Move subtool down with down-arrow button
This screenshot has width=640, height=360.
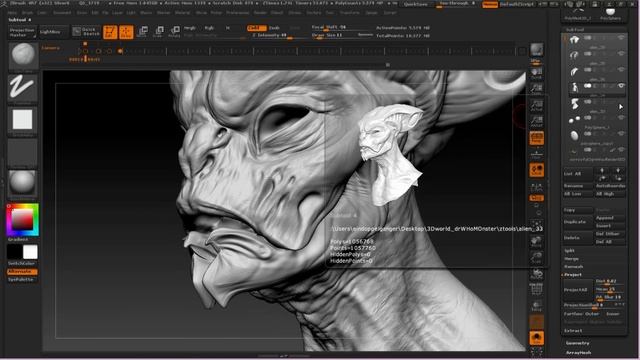pos(618,170)
